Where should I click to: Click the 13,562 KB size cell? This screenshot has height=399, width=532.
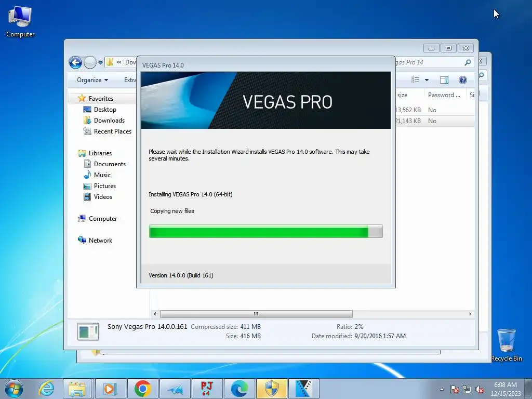408,110
